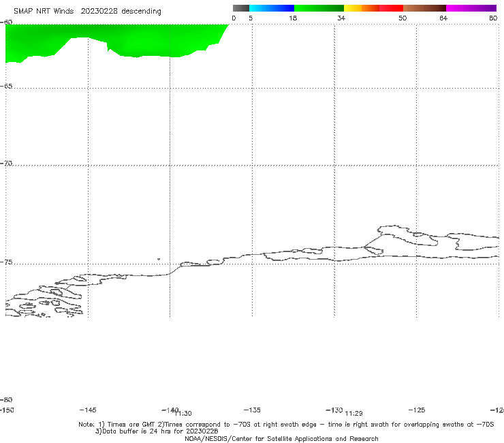Click the -125 longitude label
504x443 pixels.
pyautogui.click(x=417, y=410)
